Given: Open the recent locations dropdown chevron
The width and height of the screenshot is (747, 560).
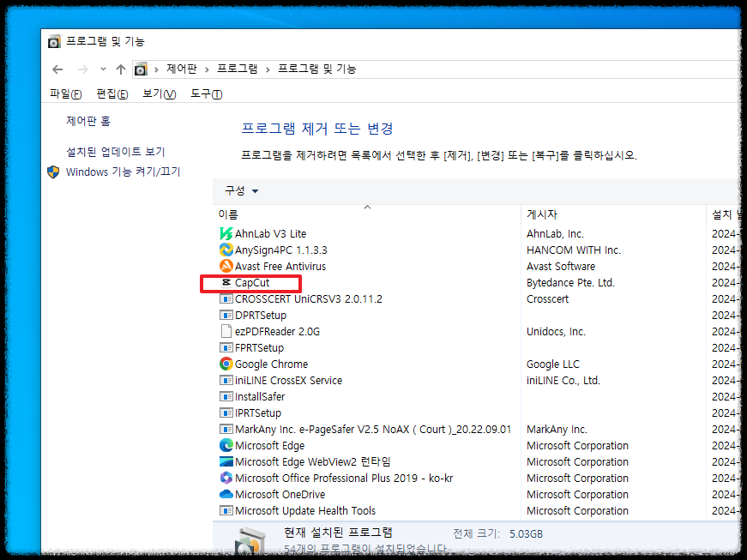Looking at the screenshot, I should (103, 69).
